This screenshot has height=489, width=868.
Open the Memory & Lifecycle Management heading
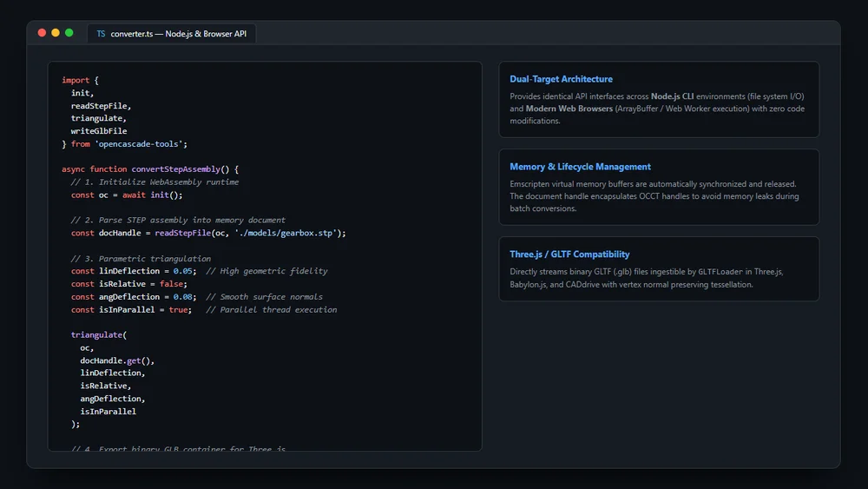[x=580, y=167]
